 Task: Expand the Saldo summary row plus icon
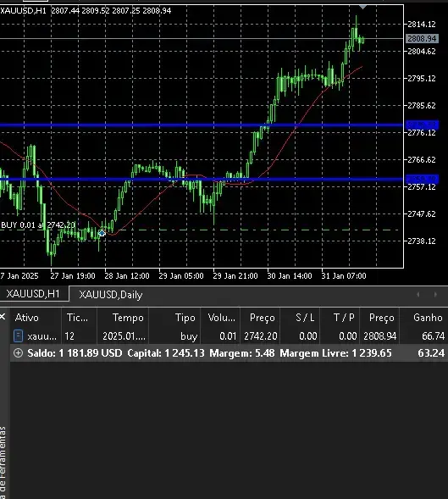[18, 353]
